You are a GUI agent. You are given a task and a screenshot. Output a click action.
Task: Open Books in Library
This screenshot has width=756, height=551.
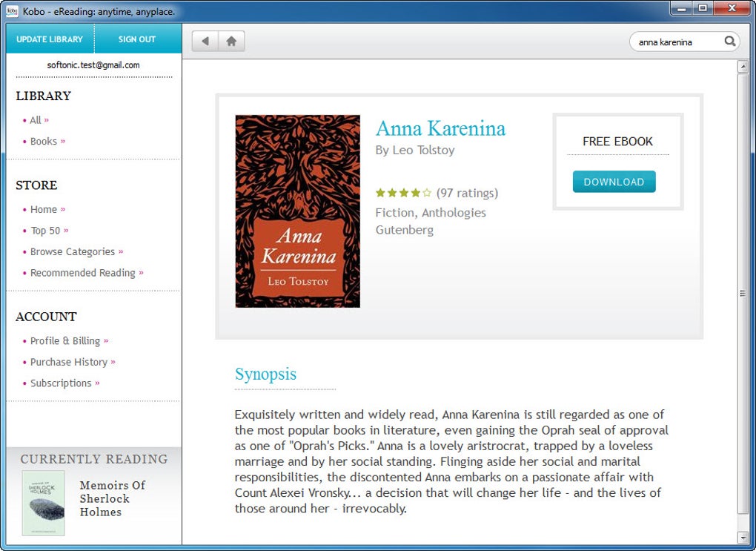[x=44, y=142]
